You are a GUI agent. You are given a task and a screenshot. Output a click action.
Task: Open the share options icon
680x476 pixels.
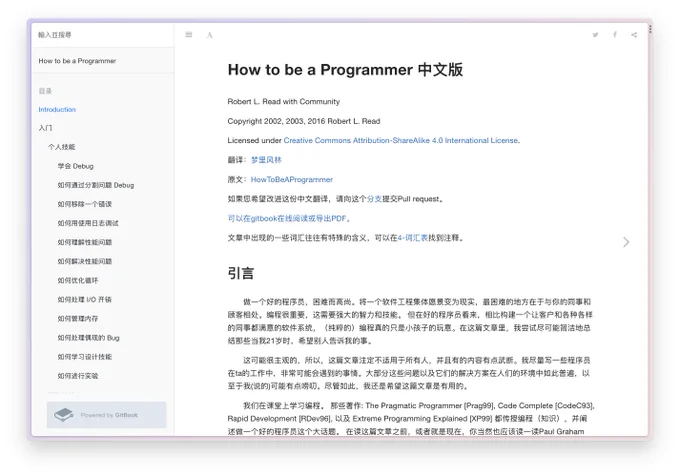tap(634, 35)
